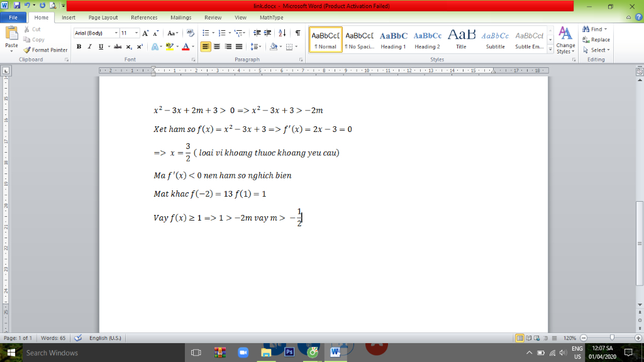Click the Copy command
Image resolution: width=644 pixels, height=362 pixels.
point(34,40)
